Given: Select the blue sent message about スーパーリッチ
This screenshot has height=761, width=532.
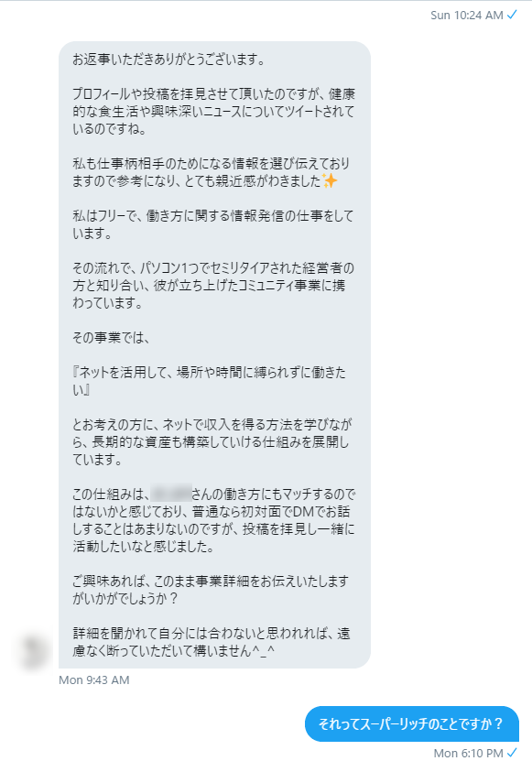Looking at the screenshot, I should [x=412, y=723].
